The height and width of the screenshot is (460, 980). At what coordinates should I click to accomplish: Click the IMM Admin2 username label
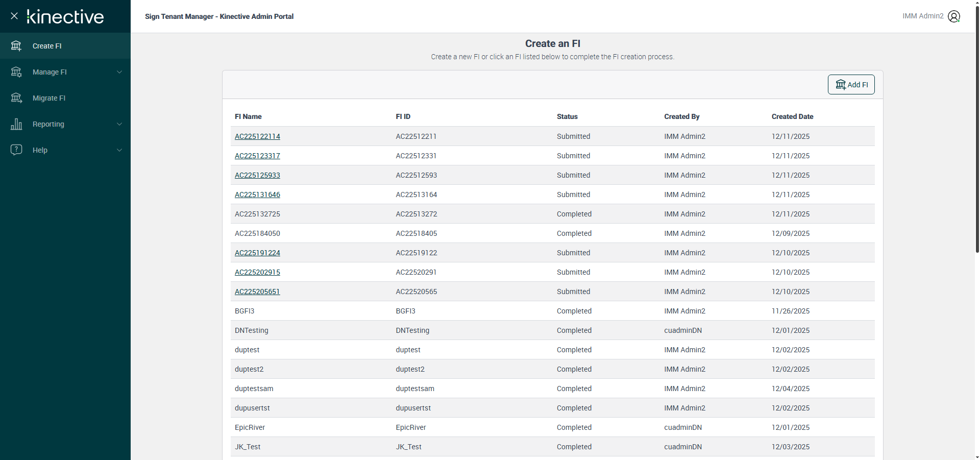[923, 16]
